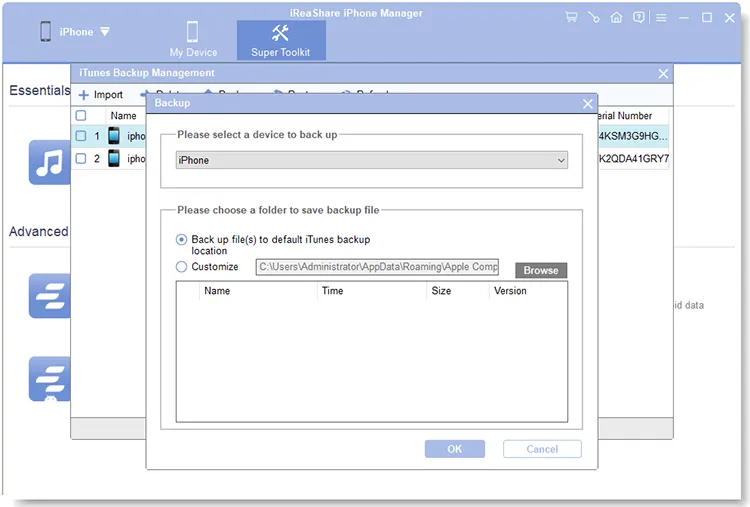
Task: Open the hamburger menu icon in title bar
Action: click(661, 18)
